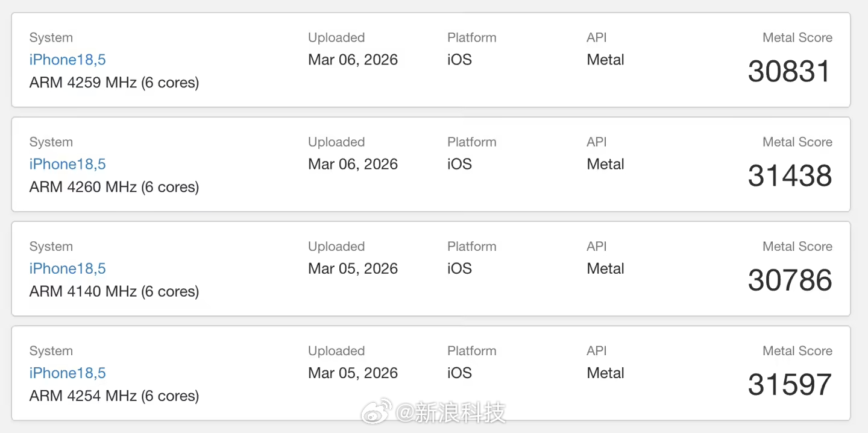868x433 pixels.
Task: Click the first result's Mar 06, 2026 date
Action: coord(353,60)
